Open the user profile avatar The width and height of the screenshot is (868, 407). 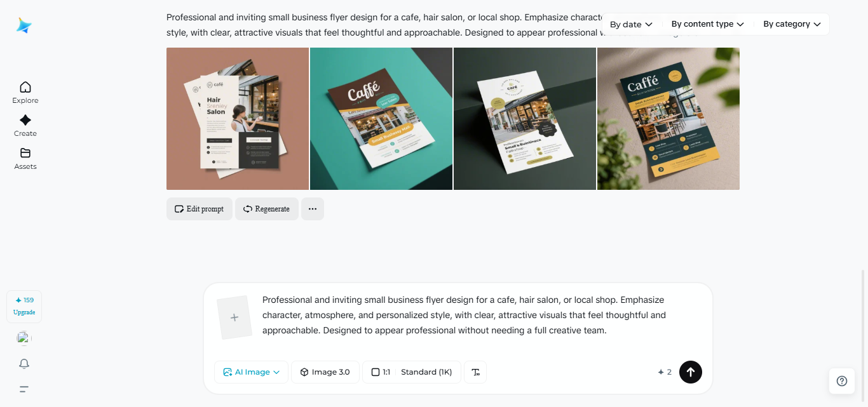[24, 338]
